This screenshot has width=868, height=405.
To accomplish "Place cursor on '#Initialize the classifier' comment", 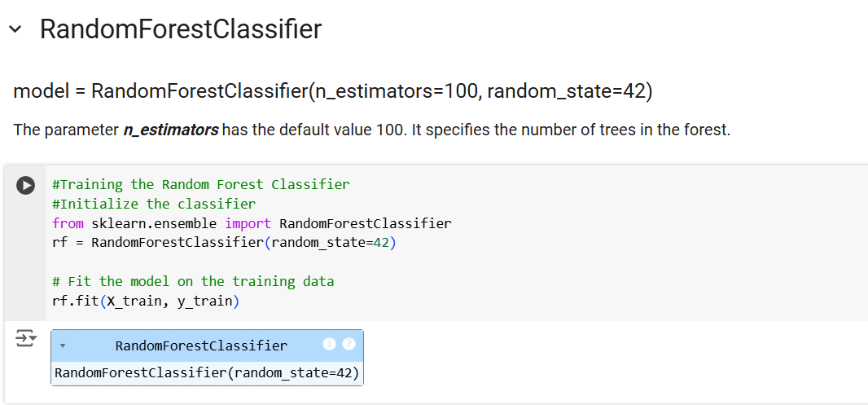I will pos(153,204).
